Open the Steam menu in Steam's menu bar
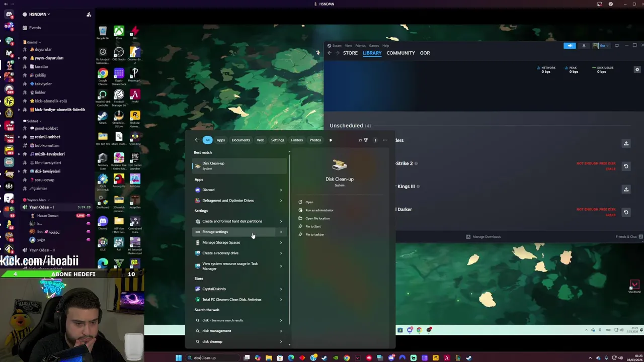This screenshot has width=644, height=362. point(337,46)
